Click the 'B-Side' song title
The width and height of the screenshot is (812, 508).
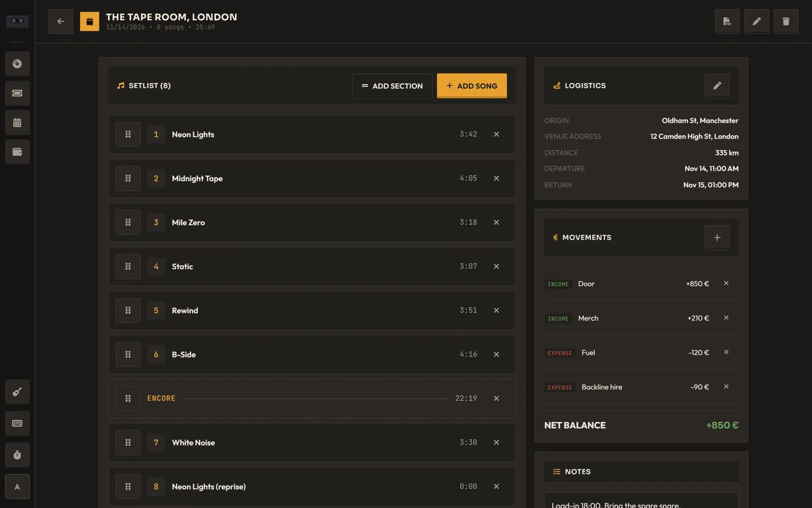tap(184, 355)
